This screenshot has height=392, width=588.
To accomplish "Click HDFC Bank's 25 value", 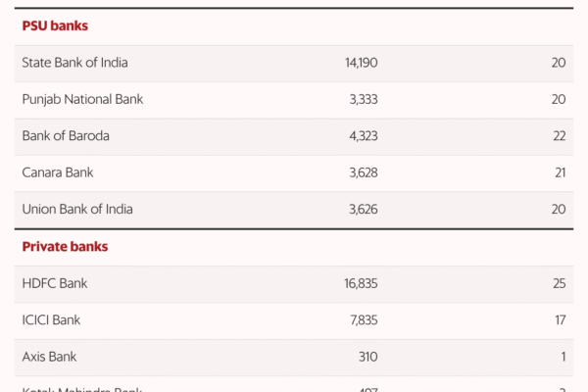I will pyautogui.click(x=559, y=283).
